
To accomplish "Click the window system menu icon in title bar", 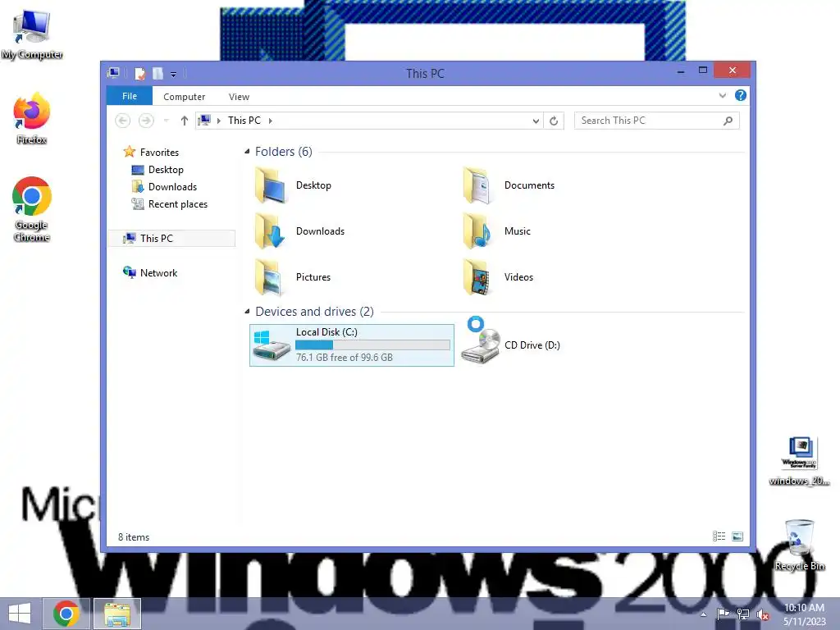I will click(x=113, y=73).
